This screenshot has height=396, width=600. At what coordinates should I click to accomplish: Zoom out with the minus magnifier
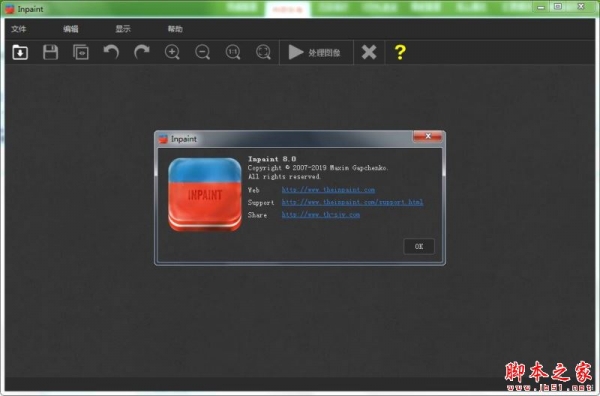(x=202, y=52)
